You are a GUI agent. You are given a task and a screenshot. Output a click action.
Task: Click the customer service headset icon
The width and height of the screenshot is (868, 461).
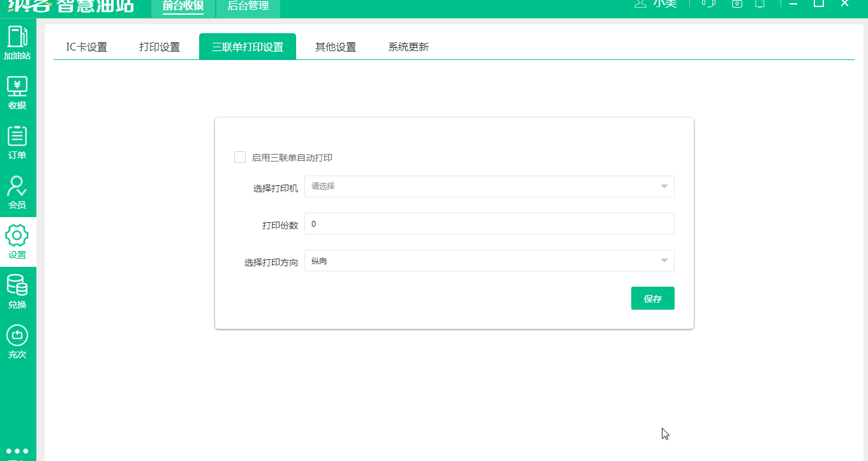(707, 4)
